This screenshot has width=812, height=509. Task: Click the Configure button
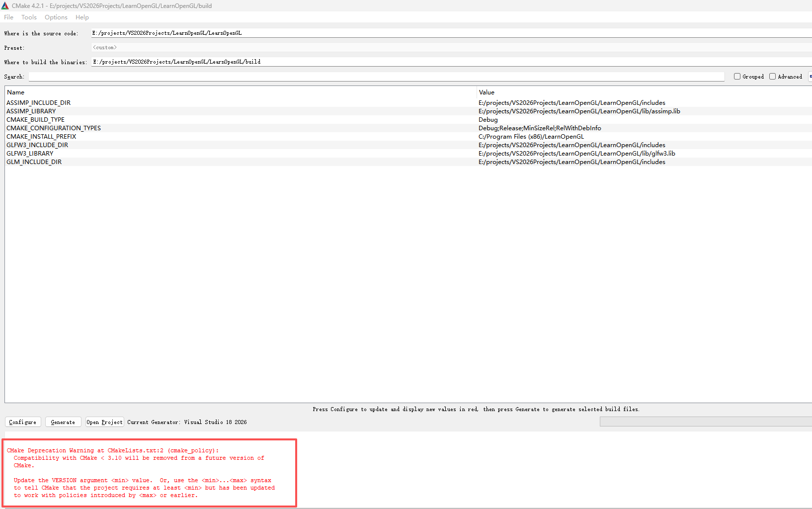23,422
